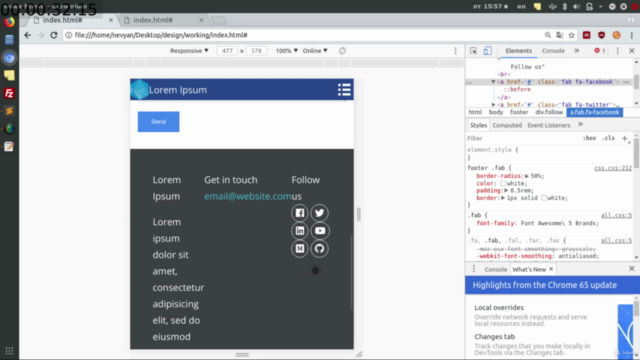Launch FileZilla from the dock

point(9,93)
